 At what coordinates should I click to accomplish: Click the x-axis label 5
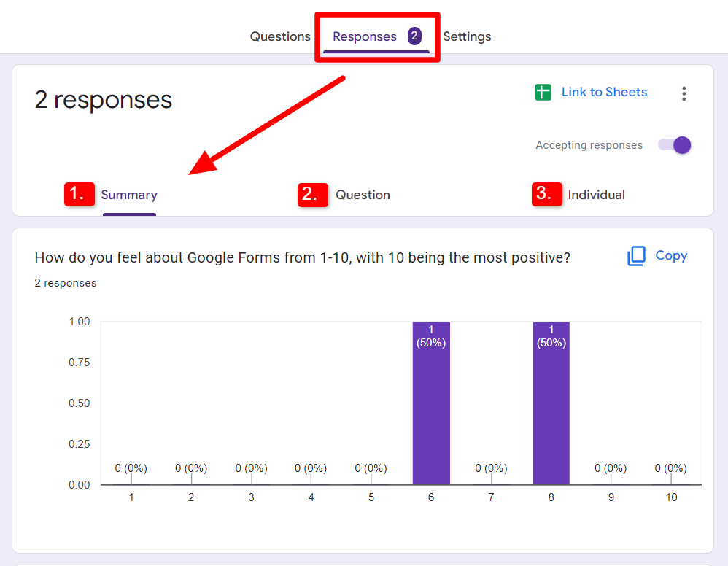pyautogui.click(x=371, y=497)
